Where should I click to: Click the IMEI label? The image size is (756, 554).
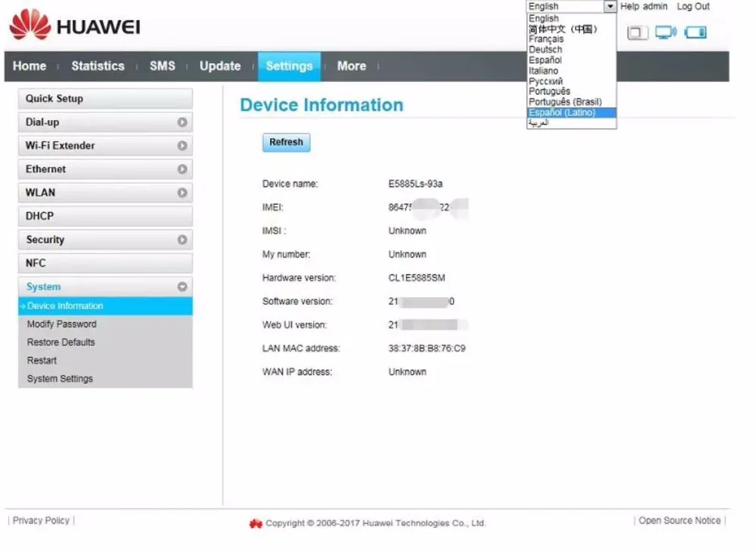pos(272,207)
